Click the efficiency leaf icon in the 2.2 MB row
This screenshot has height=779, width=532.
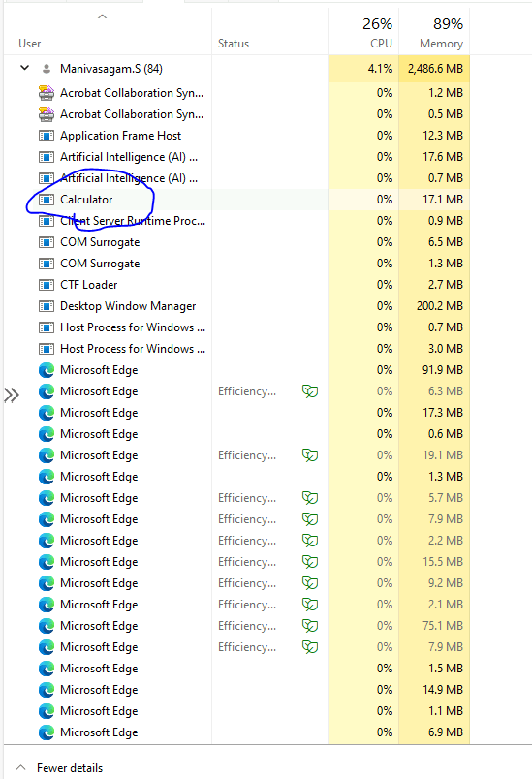[x=310, y=541]
